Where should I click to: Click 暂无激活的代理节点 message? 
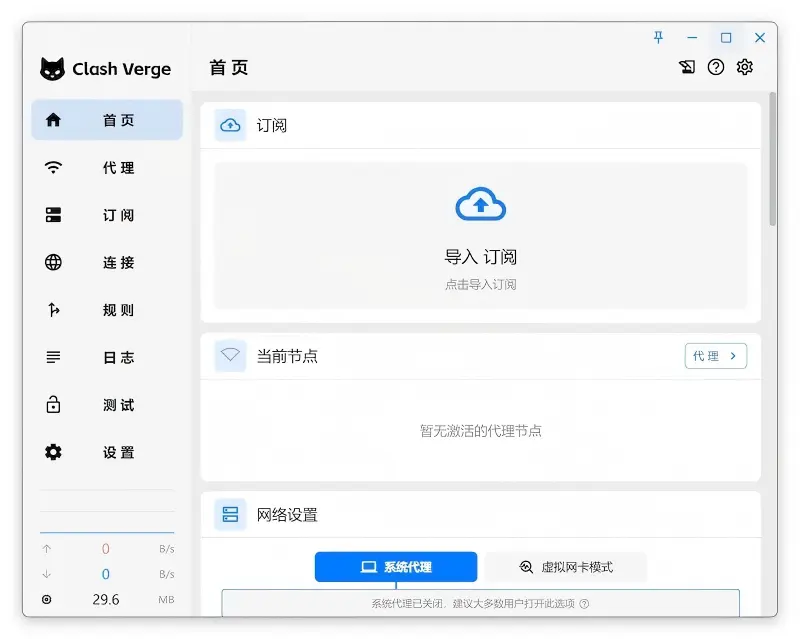(x=481, y=431)
